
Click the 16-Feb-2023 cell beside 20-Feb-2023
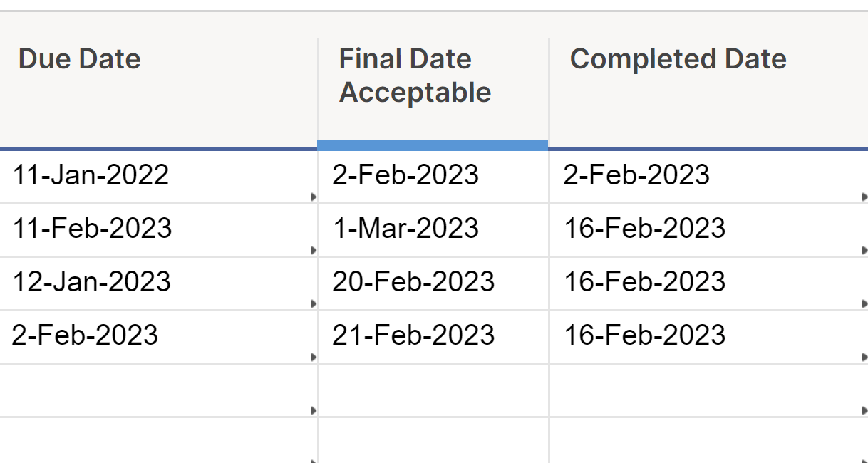pos(645,282)
